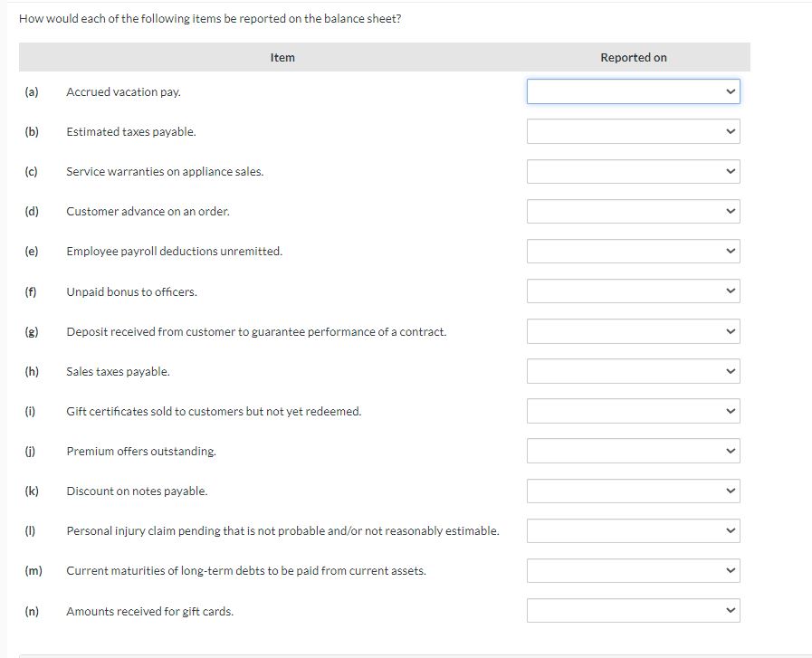Expand the Current maturities of long-term debts dropdown
The image size is (812, 658).
[x=632, y=570]
